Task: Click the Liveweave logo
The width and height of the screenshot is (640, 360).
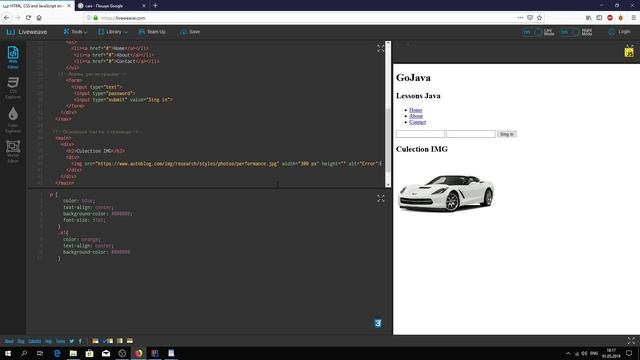Action: (x=27, y=32)
